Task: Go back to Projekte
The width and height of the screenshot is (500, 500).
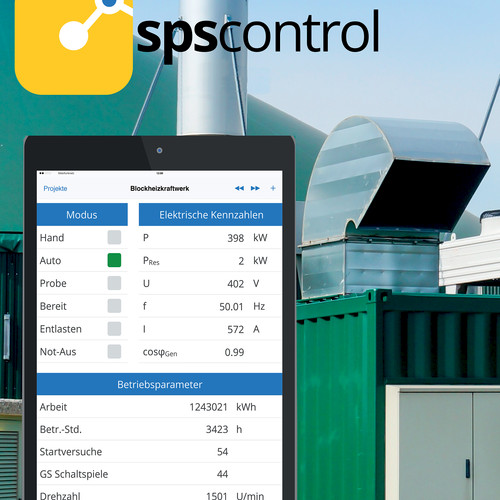Action: (x=55, y=189)
